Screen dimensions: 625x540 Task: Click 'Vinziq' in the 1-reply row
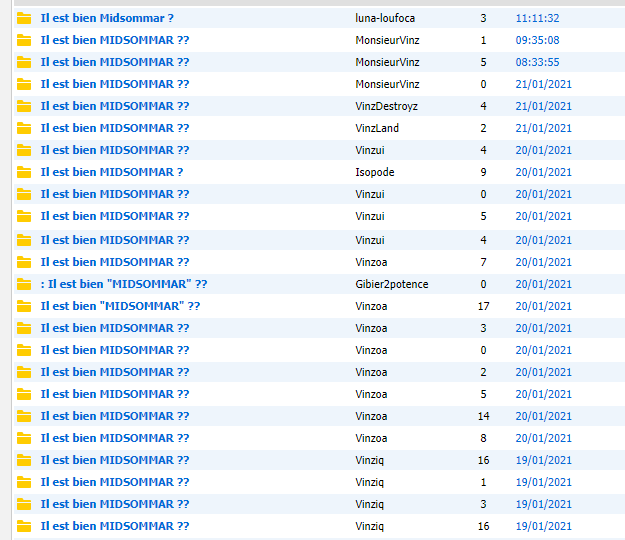369,482
